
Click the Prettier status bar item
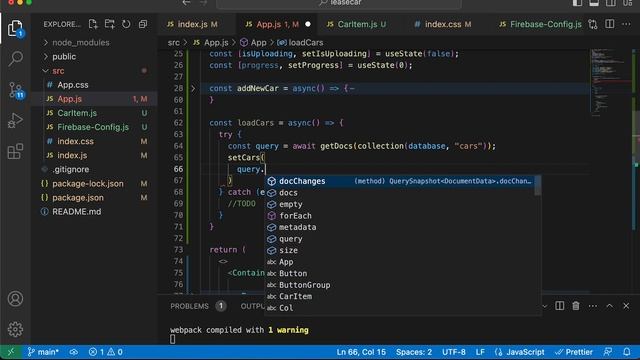click(x=574, y=352)
